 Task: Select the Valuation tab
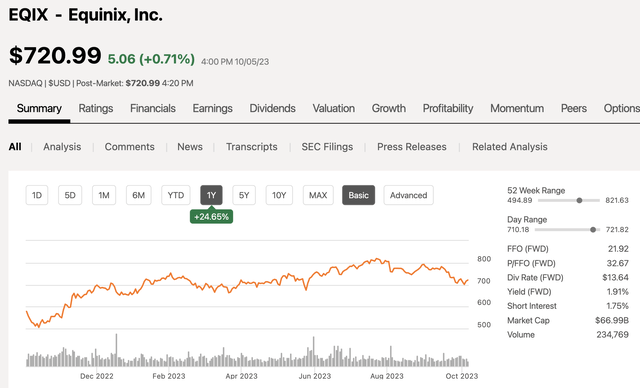click(x=333, y=109)
